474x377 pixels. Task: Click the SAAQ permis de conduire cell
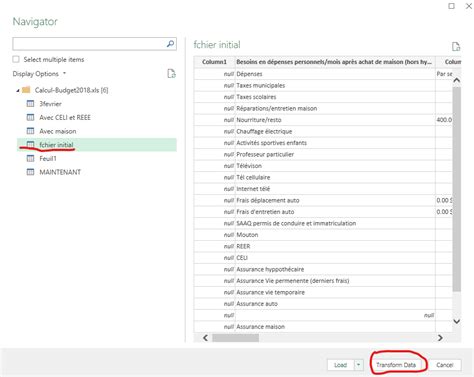click(x=335, y=223)
